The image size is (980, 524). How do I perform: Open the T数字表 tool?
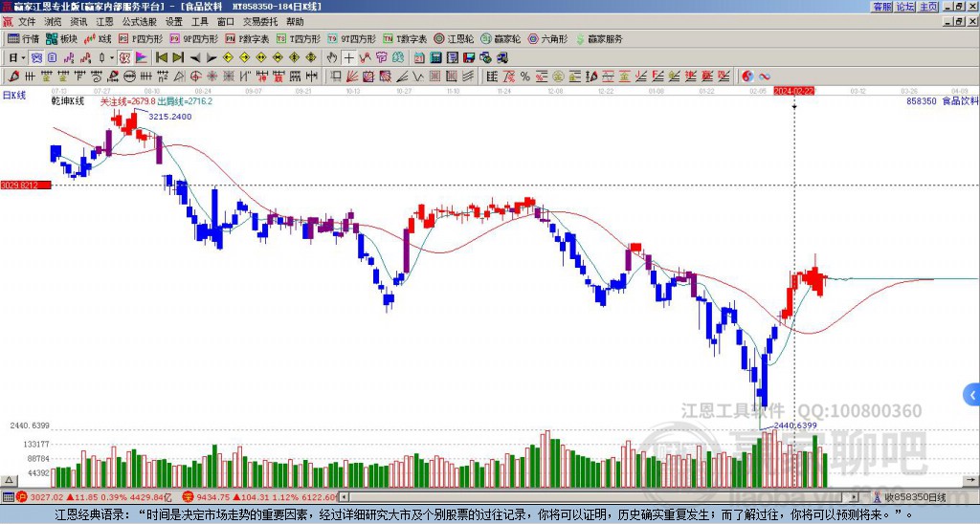(x=405, y=38)
